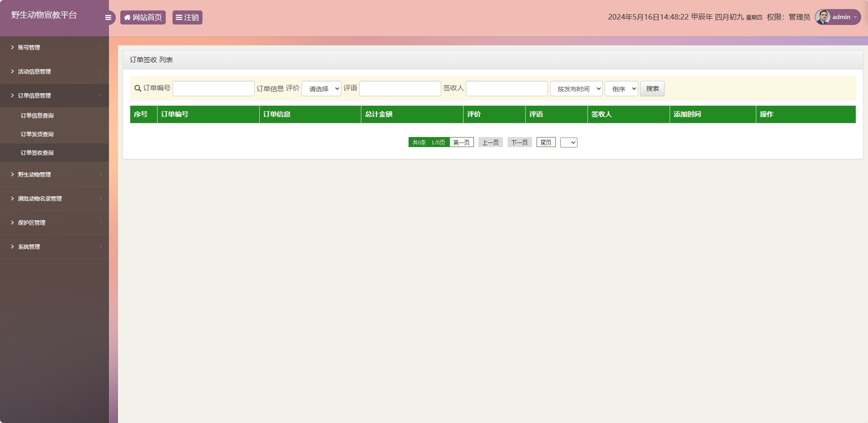This screenshot has width=868, height=423.
Task: Click the magnifier search icon by 订单编号
Action: (138, 89)
